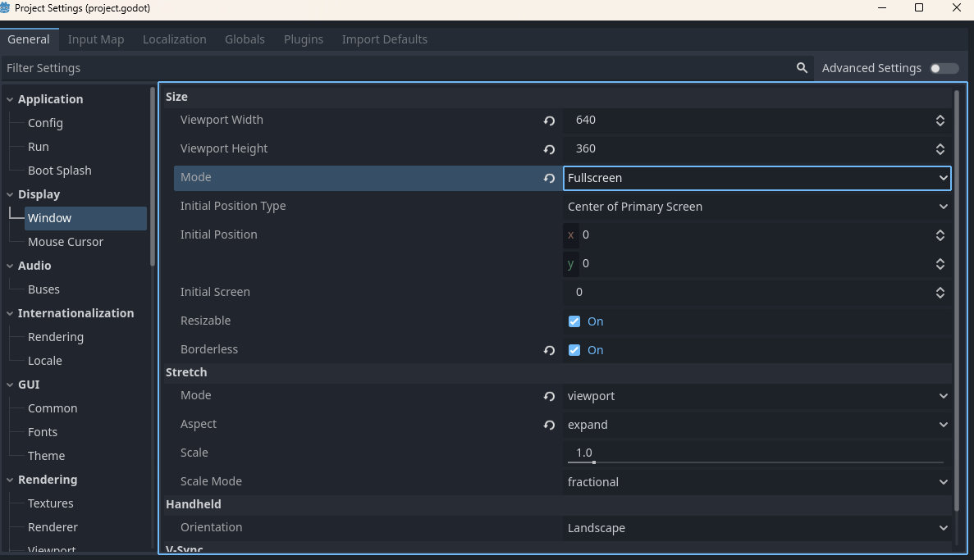Click the Initial Position y field

(756, 263)
